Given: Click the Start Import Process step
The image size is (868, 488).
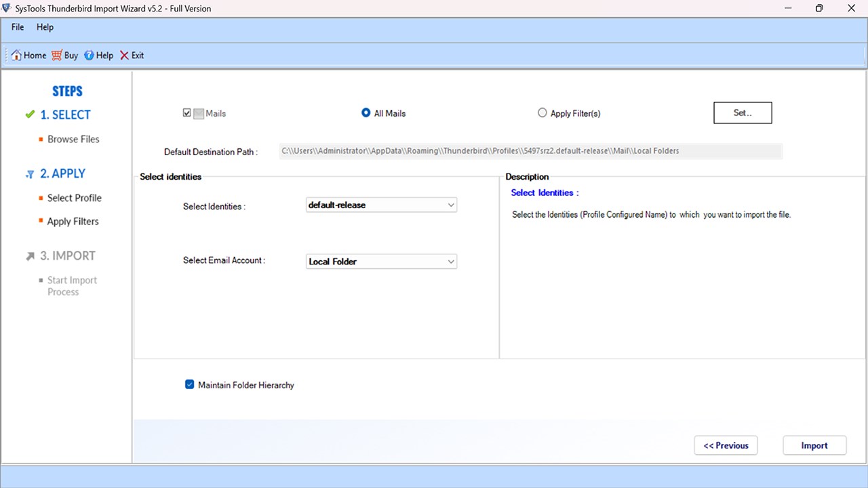Looking at the screenshot, I should point(72,286).
